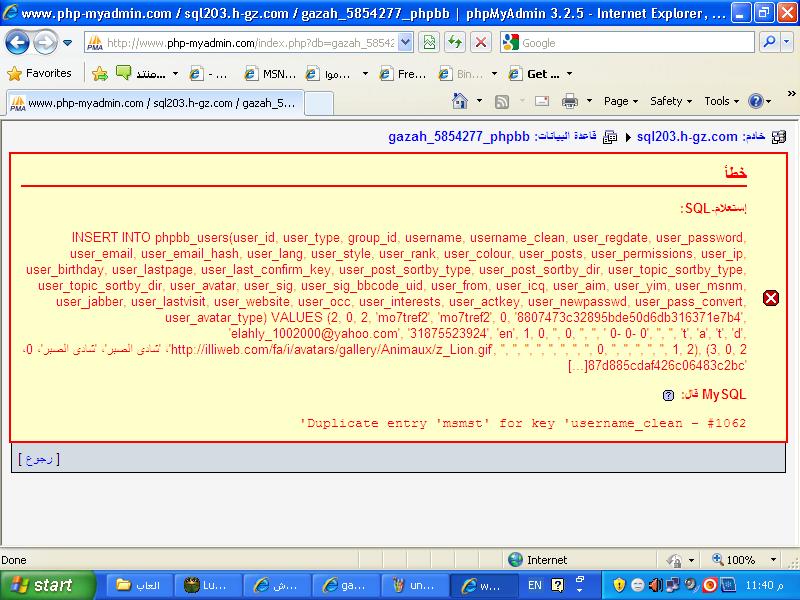This screenshot has height=600, width=800.
Task: Click the Stop loading red X icon
Action: coord(480,43)
